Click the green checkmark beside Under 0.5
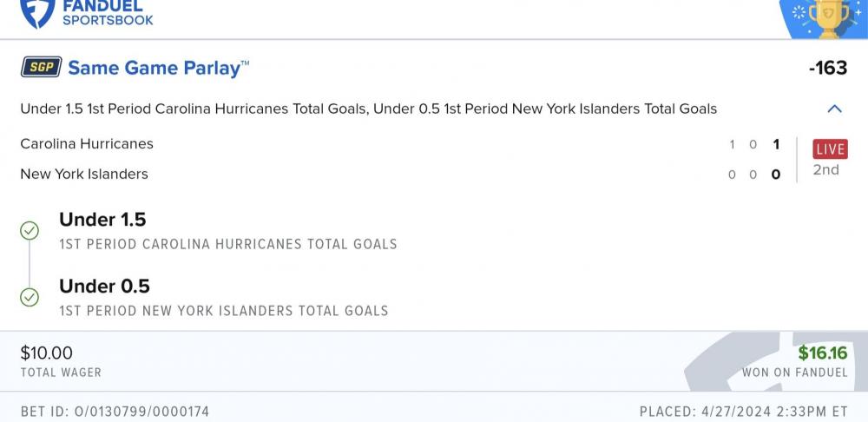Image resolution: width=868 pixels, height=422 pixels. tap(30, 297)
